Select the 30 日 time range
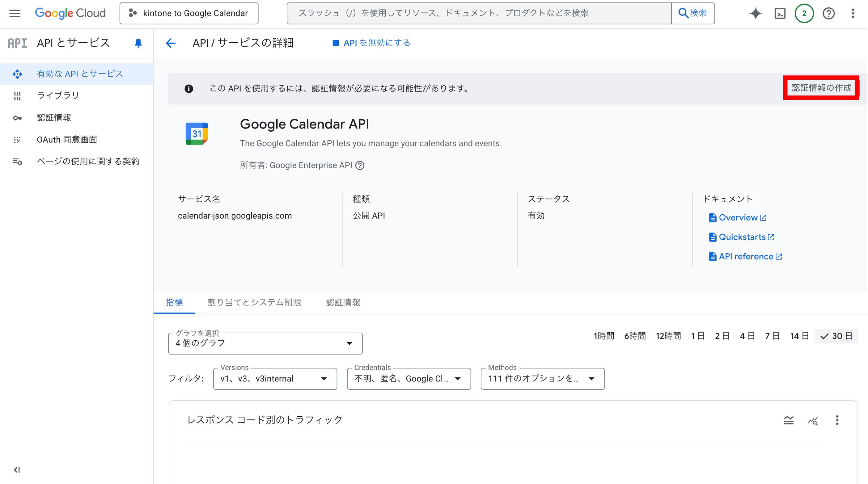868x484 pixels. [x=836, y=336]
